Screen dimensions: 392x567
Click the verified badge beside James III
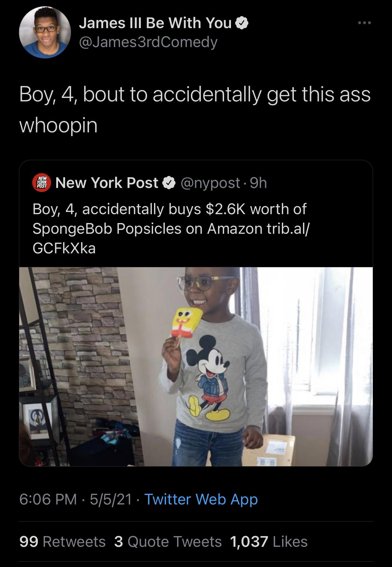tap(243, 23)
